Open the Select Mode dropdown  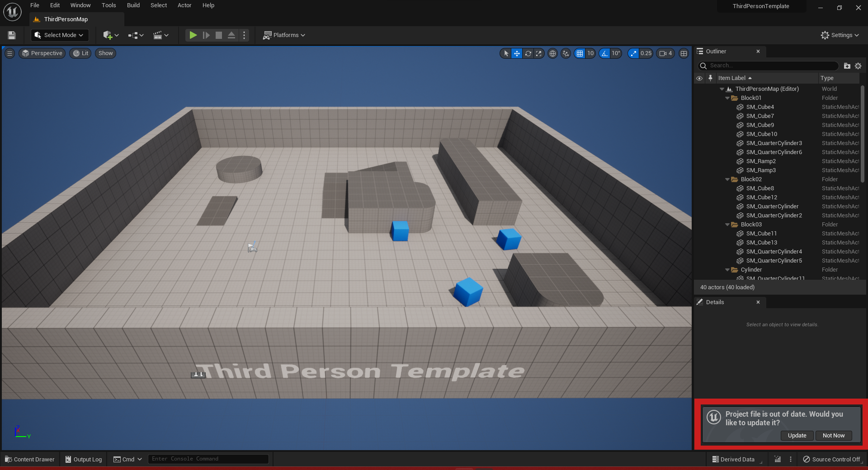[x=60, y=35]
